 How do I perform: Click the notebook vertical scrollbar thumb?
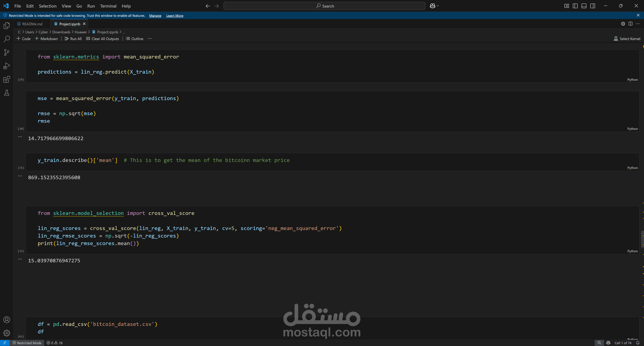point(642,239)
